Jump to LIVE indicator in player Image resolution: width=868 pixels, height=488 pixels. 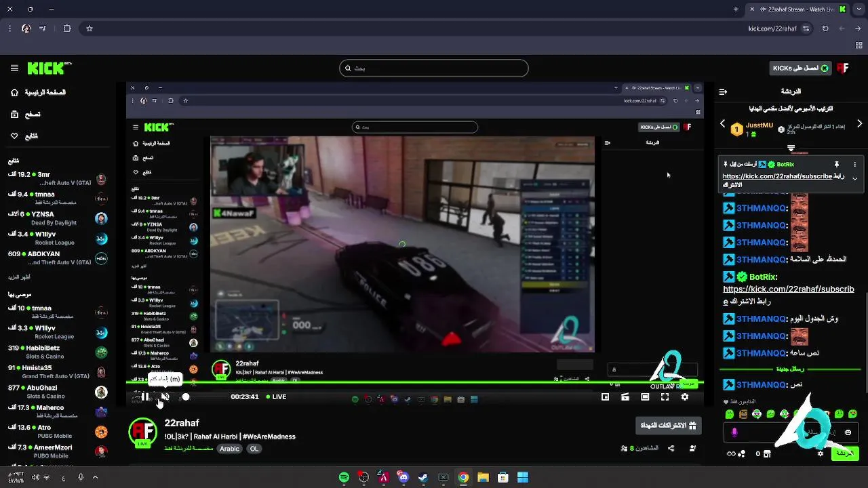(x=276, y=397)
